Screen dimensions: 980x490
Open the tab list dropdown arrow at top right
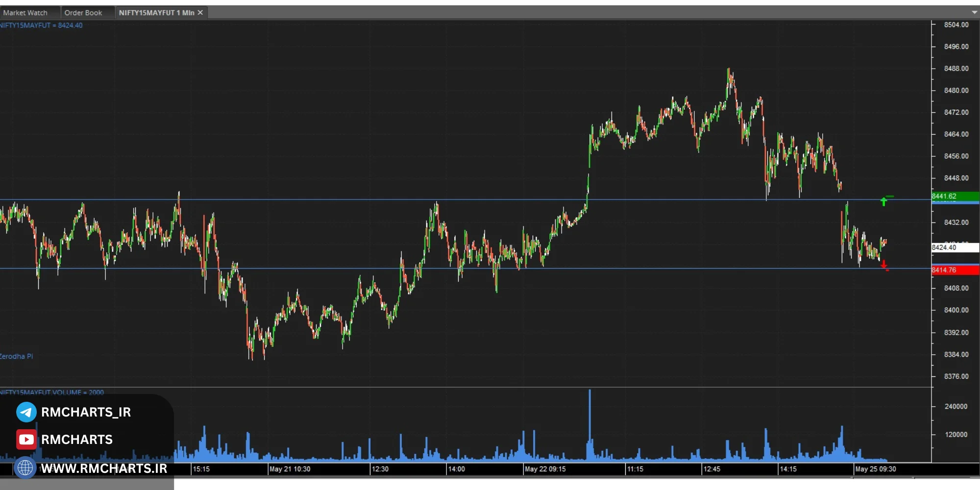pyautogui.click(x=974, y=12)
